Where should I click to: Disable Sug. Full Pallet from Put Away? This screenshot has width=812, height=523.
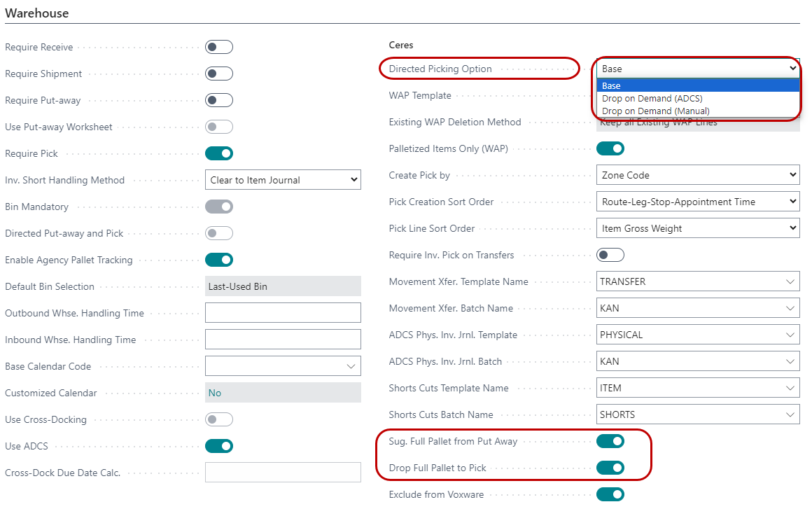tap(610, 441)
